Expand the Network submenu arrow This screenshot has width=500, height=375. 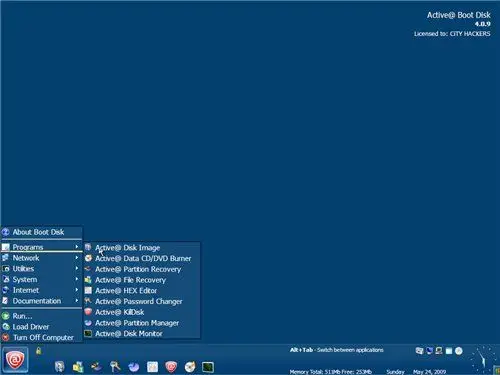coord(77,258)
